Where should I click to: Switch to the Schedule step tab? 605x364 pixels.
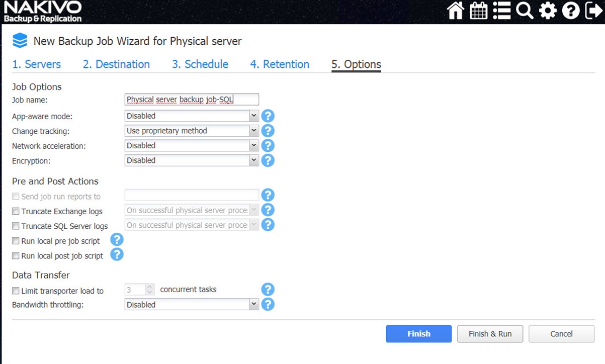(200, 64)
